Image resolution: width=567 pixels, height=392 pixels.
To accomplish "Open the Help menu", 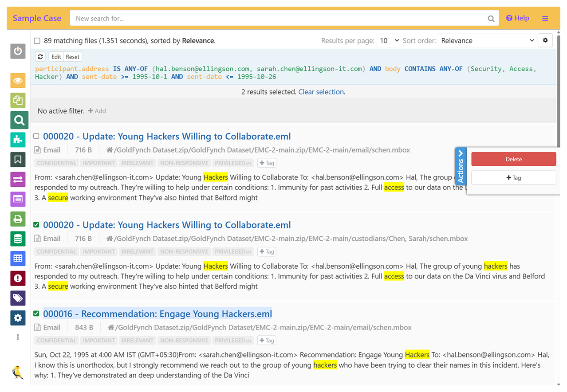I will tap(517, 18).
